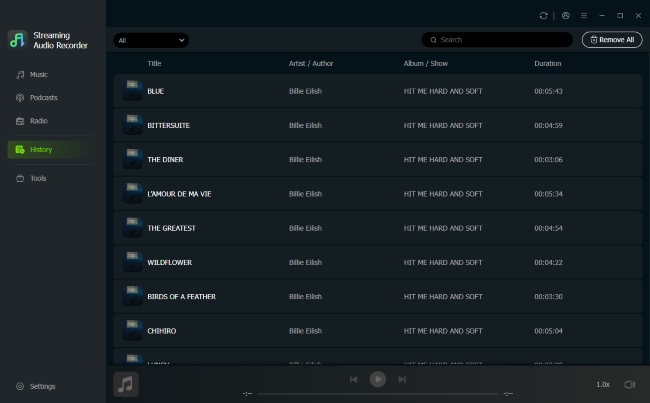Click THE GREATEST album thumbnail
The height and width of the screenshot is (403, 650).
(x=132, y=228)
